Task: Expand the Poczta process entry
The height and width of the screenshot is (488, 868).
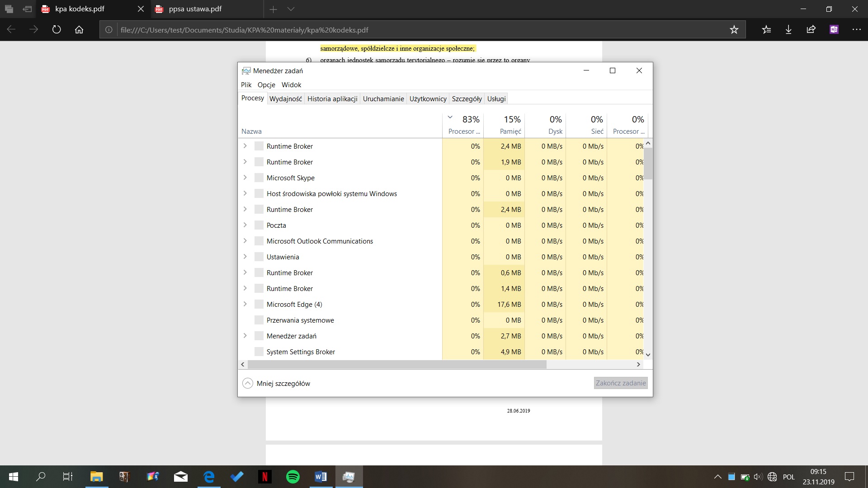Action: tap(245, 225)
